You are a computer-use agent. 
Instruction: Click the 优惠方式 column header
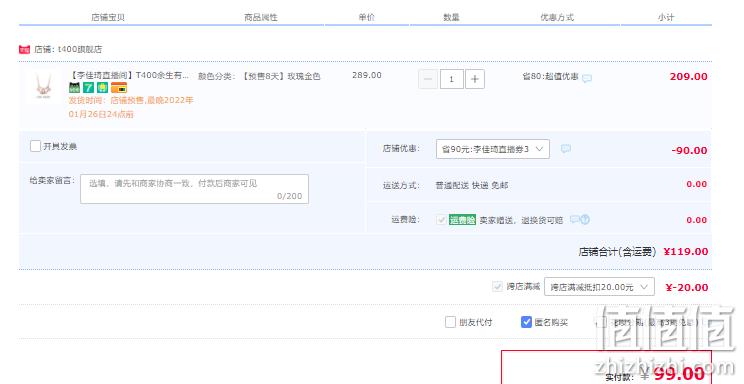click(x=557, y=17)
